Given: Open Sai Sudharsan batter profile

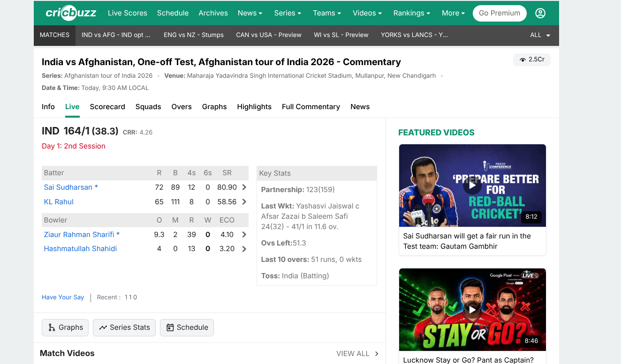Looking at the screenshot, I should pyautogui.click(x=71, y=187).
